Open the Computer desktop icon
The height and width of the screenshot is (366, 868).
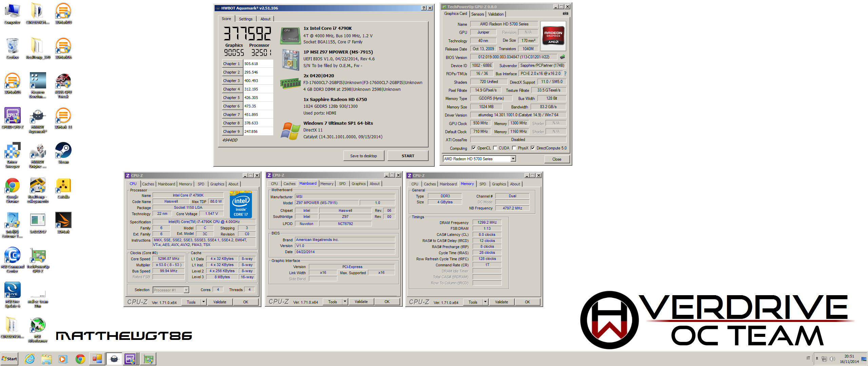[12, 14]
